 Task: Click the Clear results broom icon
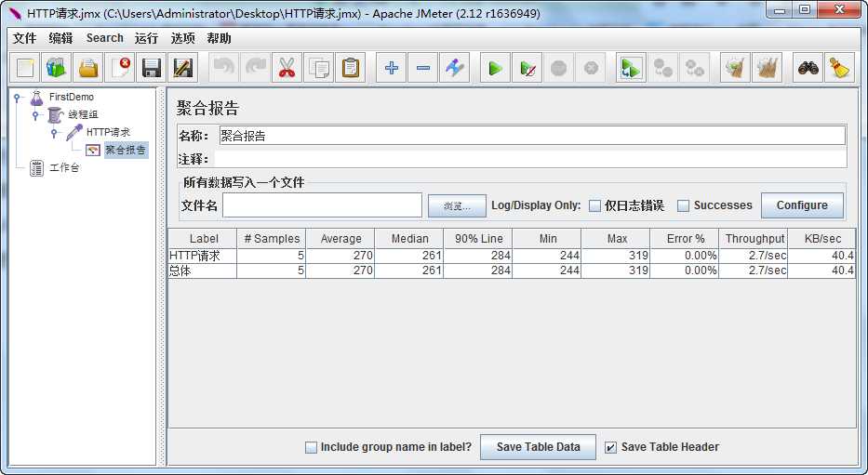(x=735, y=68)
